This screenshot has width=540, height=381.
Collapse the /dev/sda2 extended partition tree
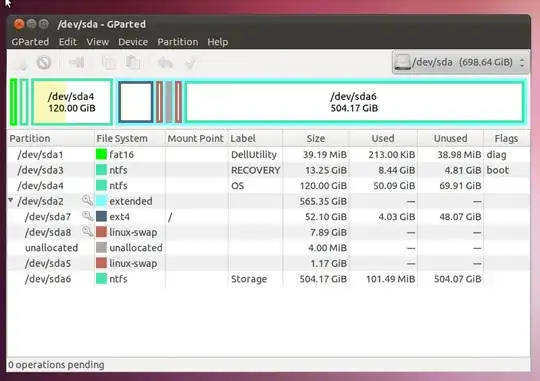tap(11, 200)
